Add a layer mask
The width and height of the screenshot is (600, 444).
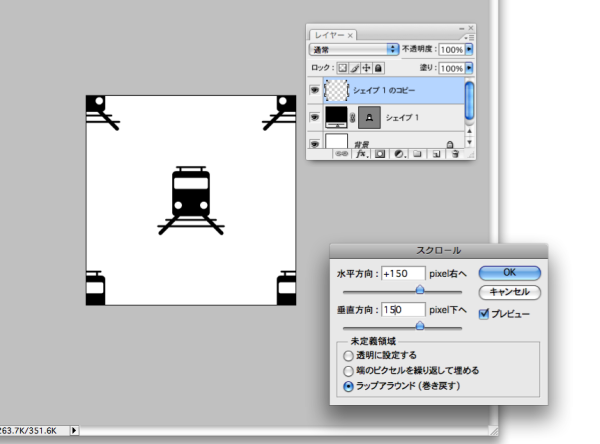[x=381, y=155]
